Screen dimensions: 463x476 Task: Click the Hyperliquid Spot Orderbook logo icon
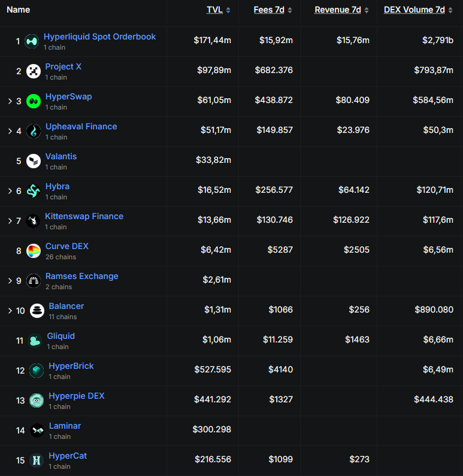32,41
